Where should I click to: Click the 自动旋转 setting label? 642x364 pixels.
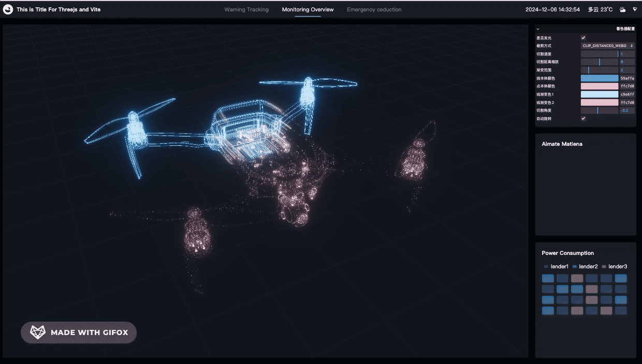coord(544,118)
